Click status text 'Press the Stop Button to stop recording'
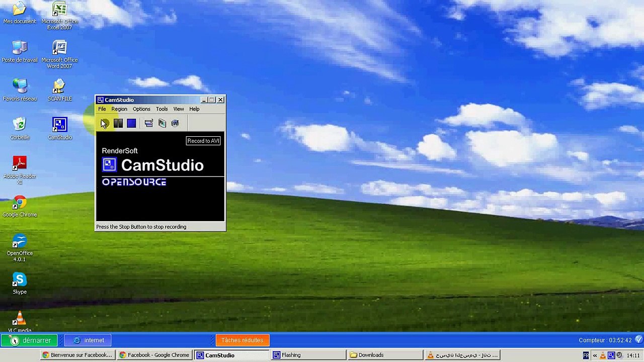 pos(141,227)
